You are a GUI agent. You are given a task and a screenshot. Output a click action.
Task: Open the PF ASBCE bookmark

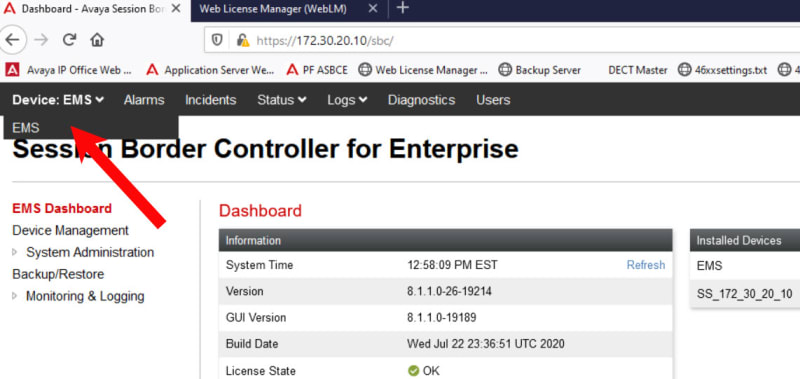click(x=317, y=70)
